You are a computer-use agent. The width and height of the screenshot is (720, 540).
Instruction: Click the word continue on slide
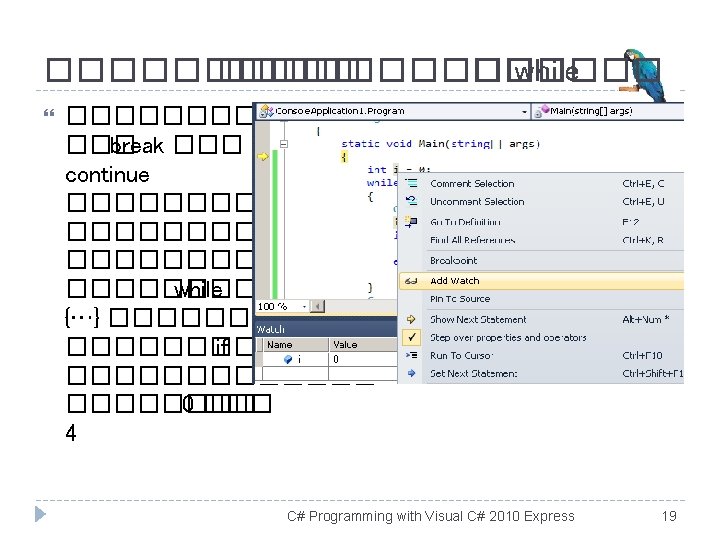[x=107, y=175]
